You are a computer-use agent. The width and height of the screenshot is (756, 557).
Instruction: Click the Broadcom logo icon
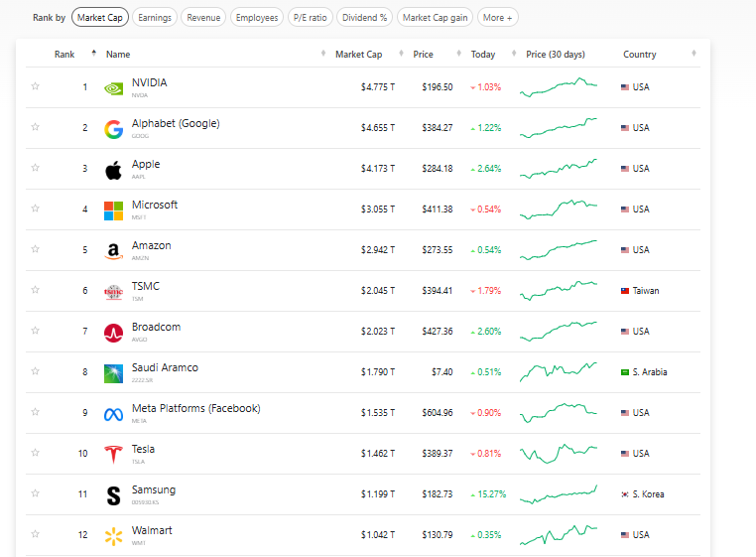114,333
